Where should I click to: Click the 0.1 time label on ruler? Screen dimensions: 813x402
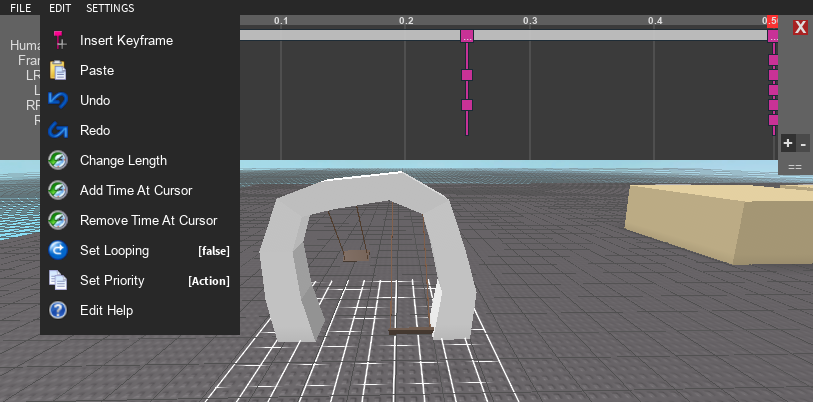(x=281, y=21)
